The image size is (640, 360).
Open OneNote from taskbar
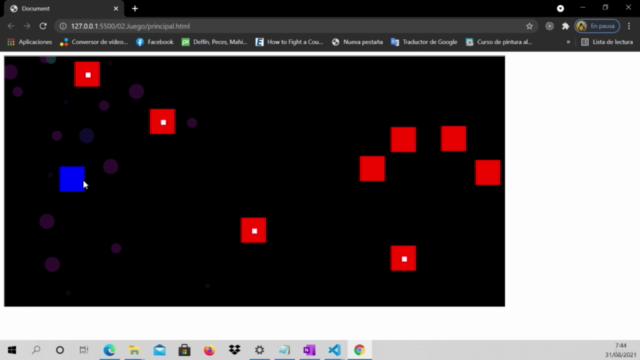(309, 350)
